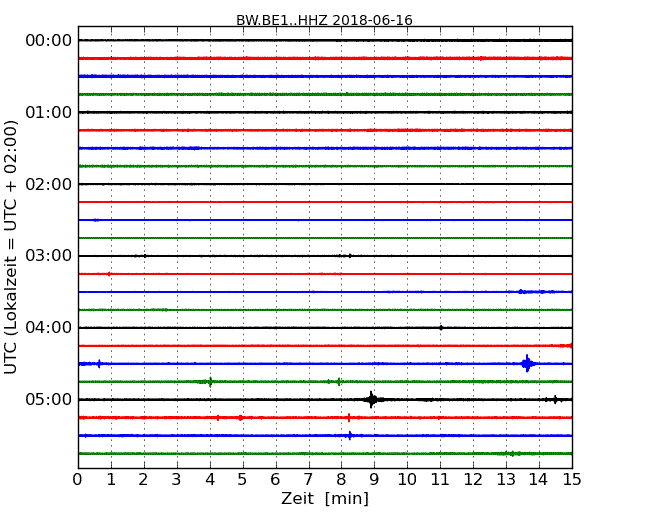Screen dimensions: 650x520
Task: Click the x-axis tick label 14
Action: [x=538, y=480]
